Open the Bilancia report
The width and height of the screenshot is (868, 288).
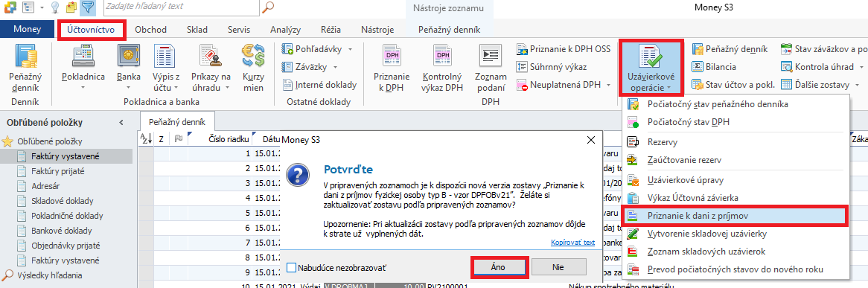[x=714, y=67]
